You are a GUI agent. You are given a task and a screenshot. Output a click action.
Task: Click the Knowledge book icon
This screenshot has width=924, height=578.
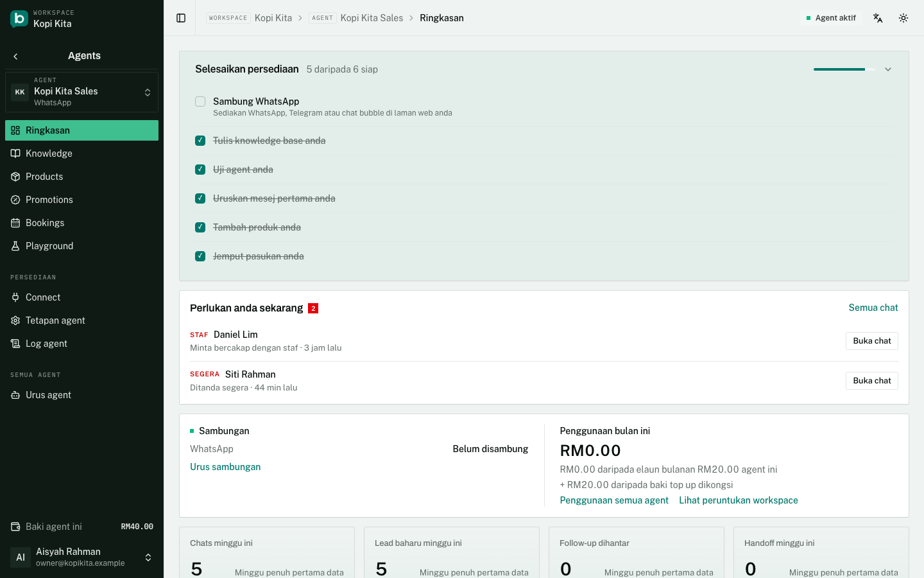tap(15, 153)
